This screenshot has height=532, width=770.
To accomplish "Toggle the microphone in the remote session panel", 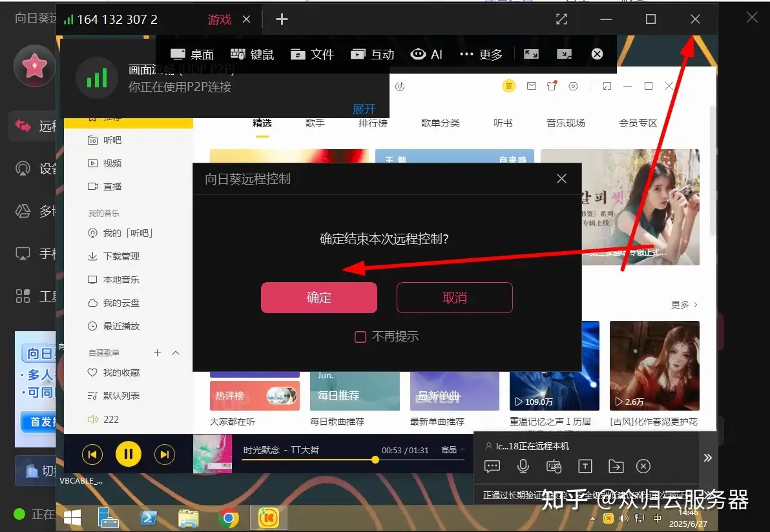I will pos(523,466).
